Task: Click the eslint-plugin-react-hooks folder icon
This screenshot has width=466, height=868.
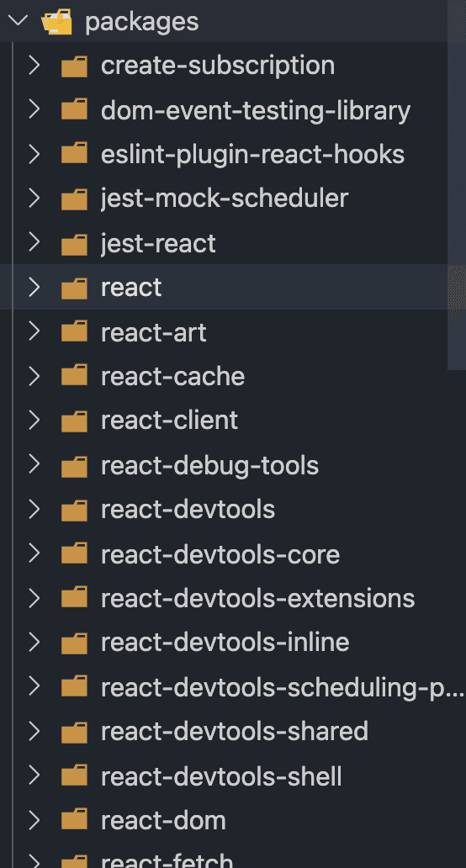Action: [x=74, y=154]
